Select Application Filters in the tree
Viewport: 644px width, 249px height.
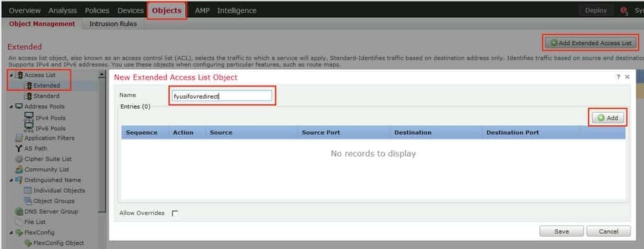pyautogui.click(x=49, y=138)
